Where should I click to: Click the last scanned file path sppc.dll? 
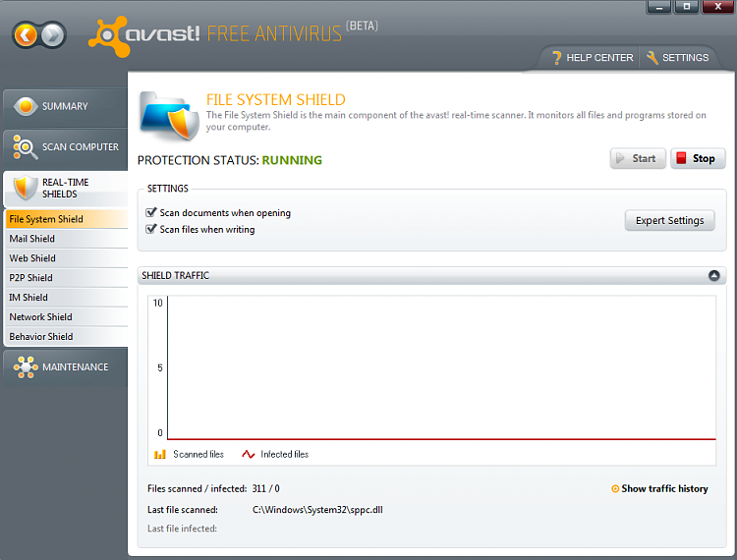pyautogui.click(x=317, y=510)
